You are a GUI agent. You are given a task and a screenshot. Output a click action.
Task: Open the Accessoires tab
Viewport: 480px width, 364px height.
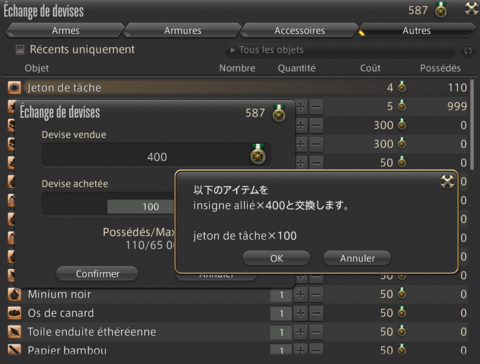(299, 30)
